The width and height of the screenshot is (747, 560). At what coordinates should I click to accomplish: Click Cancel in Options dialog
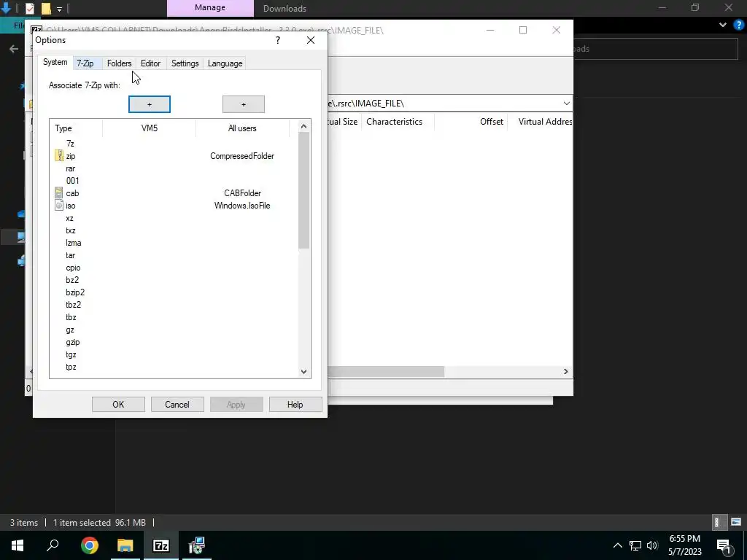click(177, 404)
